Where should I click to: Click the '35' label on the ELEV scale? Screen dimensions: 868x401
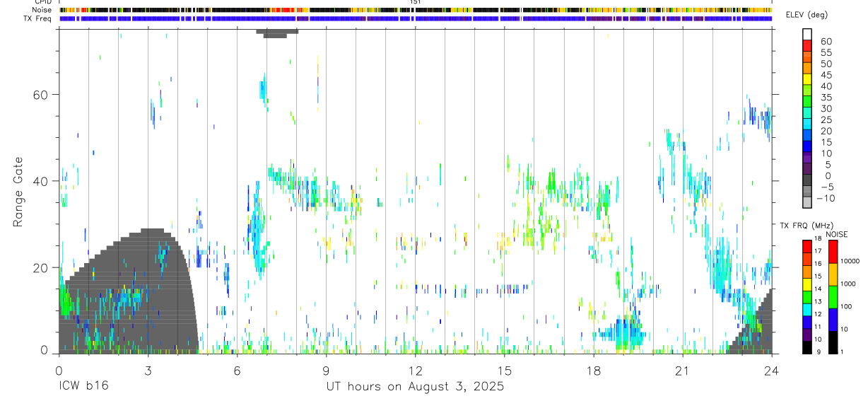[826, 97]
